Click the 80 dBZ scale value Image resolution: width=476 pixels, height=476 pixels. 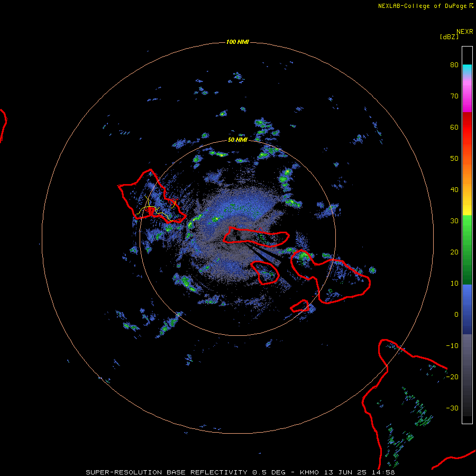(454, 65)
